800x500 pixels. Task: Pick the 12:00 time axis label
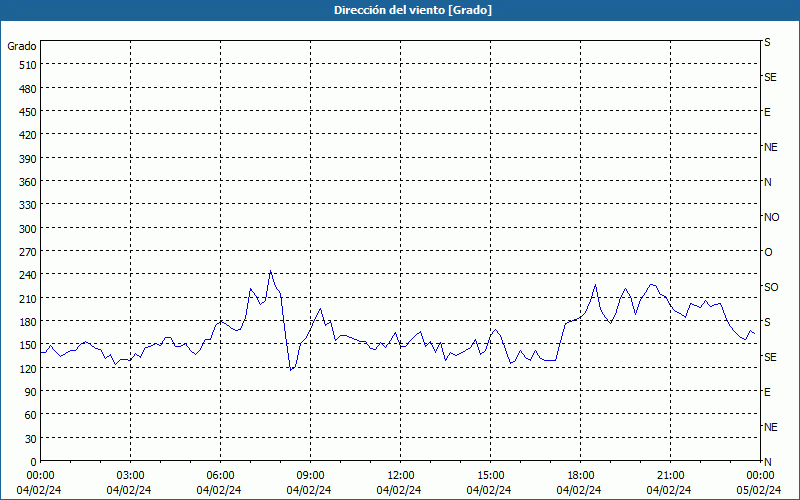click(401, 476)
